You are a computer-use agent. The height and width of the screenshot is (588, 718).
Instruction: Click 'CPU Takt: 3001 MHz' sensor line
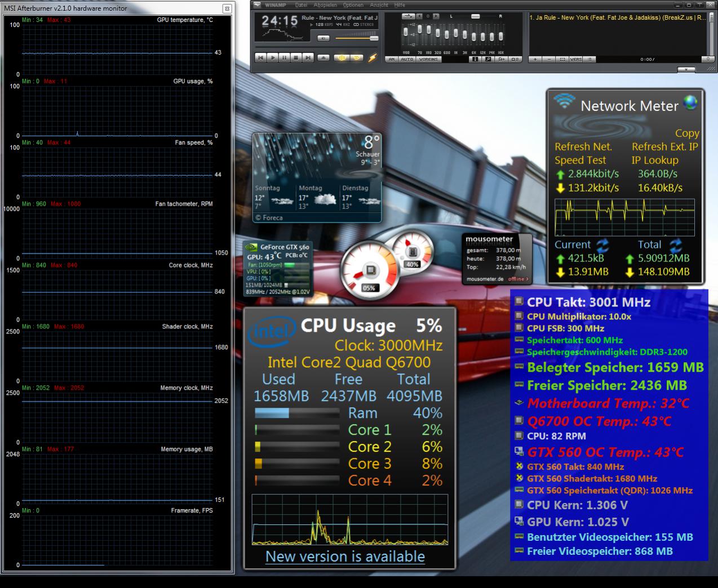click(583, 302)
